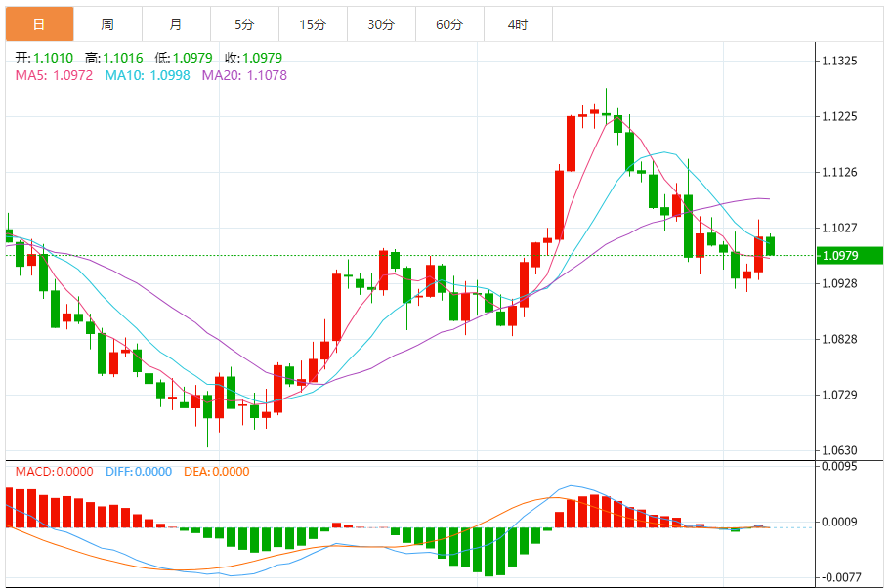Viewport: 892px width, 588px height.
Task: Click the 1.1225 price axis label
Action: 839,116
